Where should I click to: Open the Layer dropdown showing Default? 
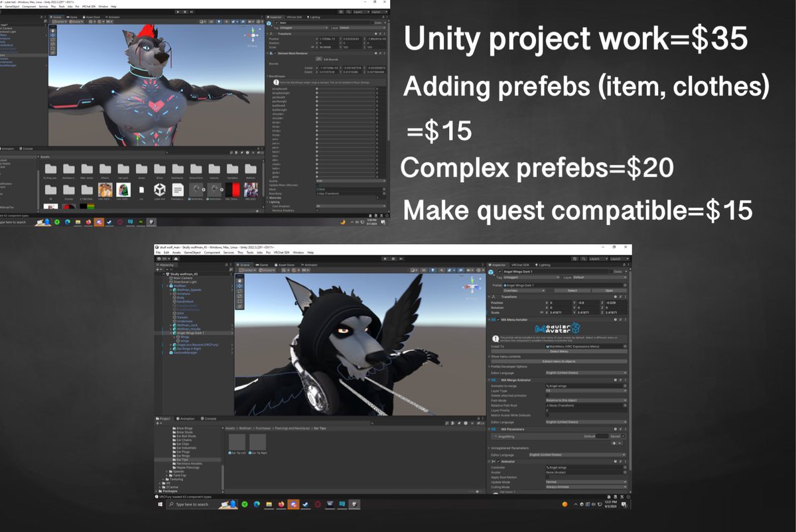coord(600,277)
